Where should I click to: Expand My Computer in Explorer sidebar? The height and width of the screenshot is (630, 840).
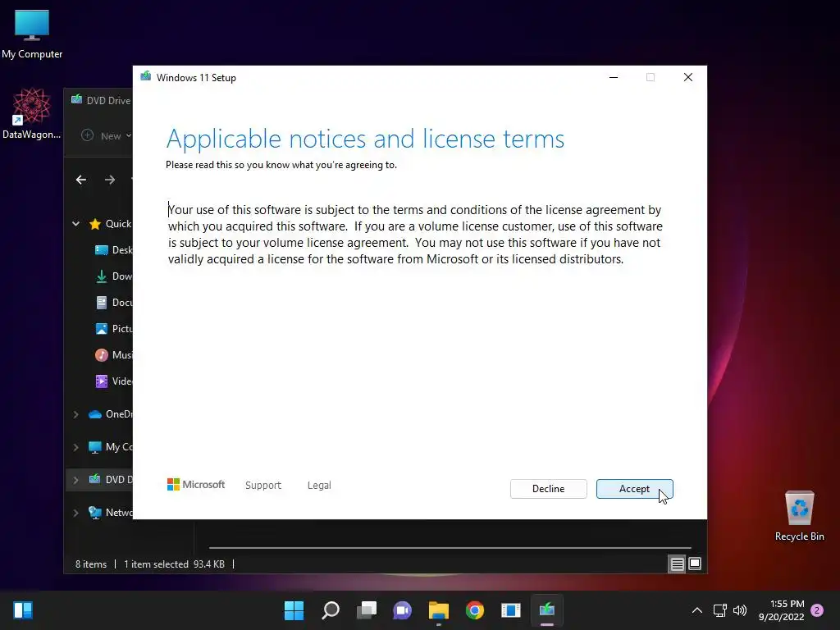click(75, 447)
